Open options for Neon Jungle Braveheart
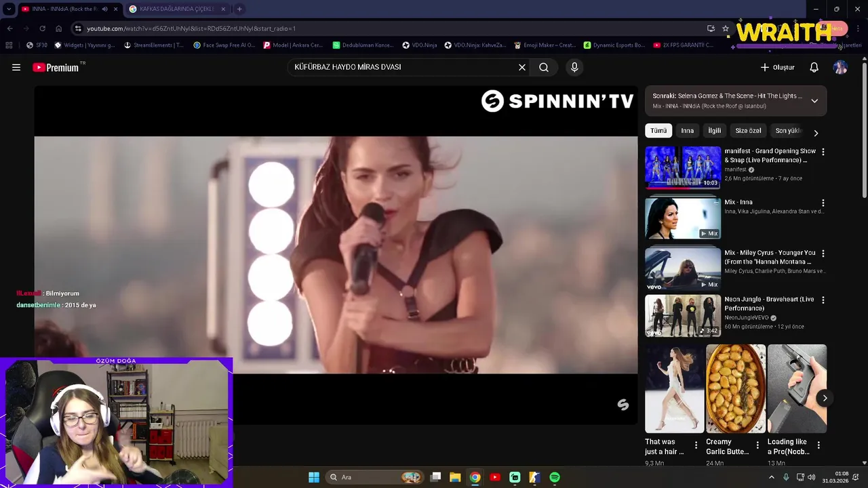Image resolution: width=868 pixels, height=488 pixels. click(823, 300)
